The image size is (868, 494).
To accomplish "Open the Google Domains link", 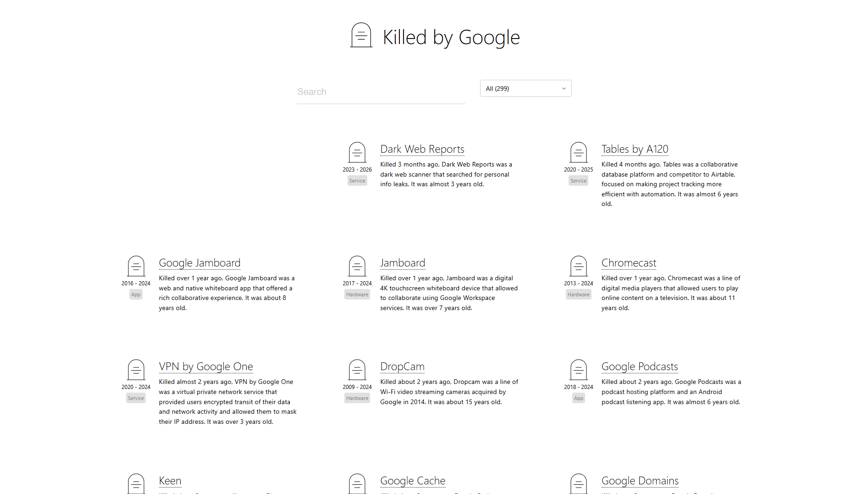I will [640, 481].
